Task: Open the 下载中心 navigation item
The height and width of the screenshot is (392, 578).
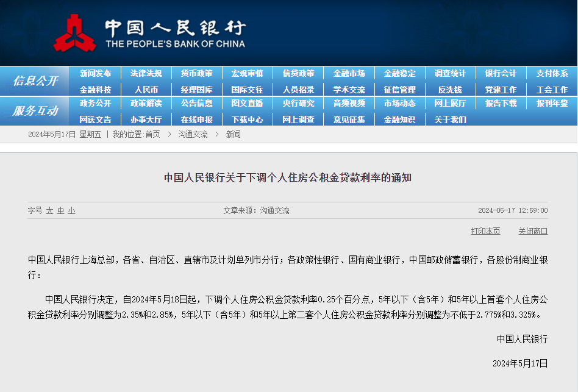Action: 247,119
